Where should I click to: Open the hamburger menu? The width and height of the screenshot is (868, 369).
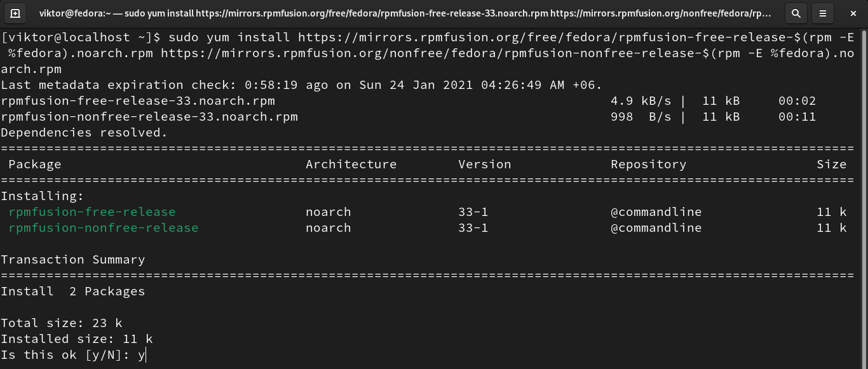pyautogui.click(x=823, y=13)
